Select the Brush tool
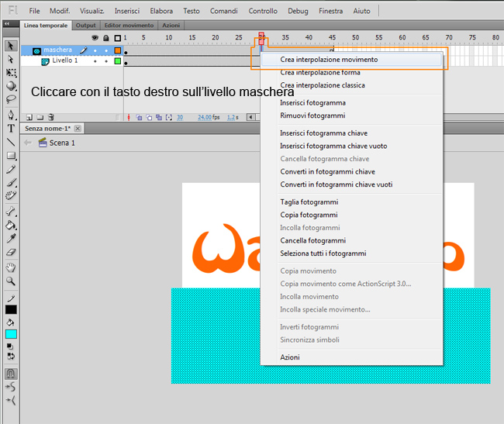Image resolution: width=504 pixels, height=424 pixels. 12,182
